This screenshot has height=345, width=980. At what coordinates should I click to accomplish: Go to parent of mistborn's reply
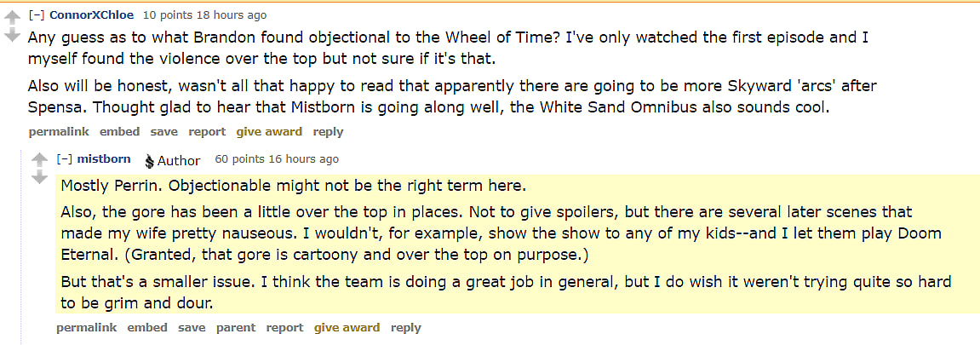(x=236, y=328)
